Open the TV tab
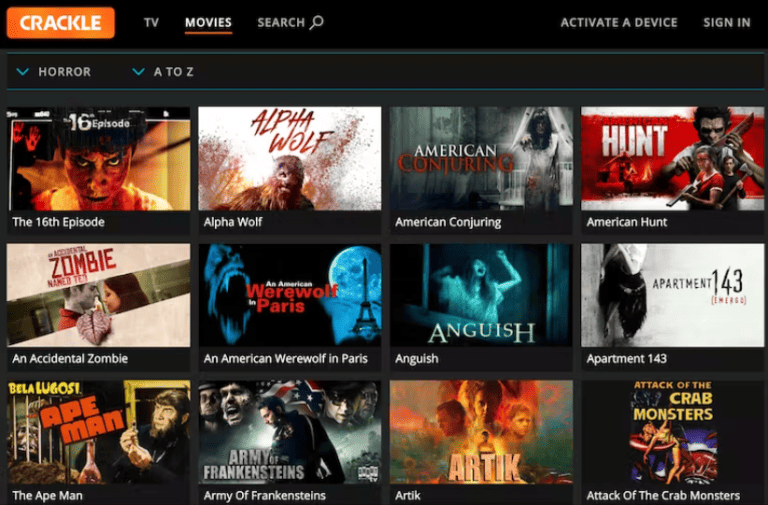Viewport: 768px width, 505px height. [151, 22]
